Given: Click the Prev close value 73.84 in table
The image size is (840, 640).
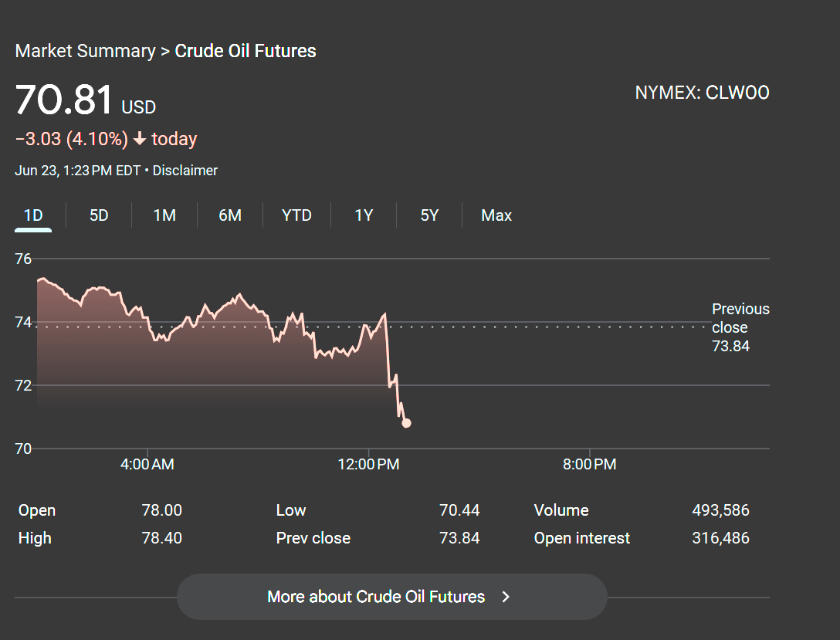Looking at the screenshot, I should 459,537.
